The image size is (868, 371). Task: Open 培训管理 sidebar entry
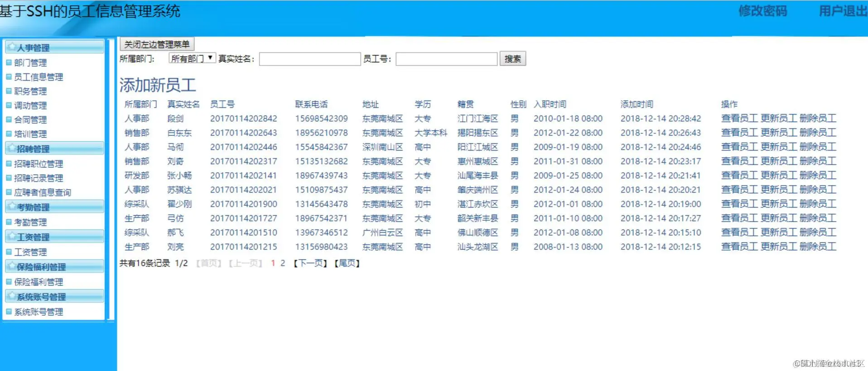[30, 134]
